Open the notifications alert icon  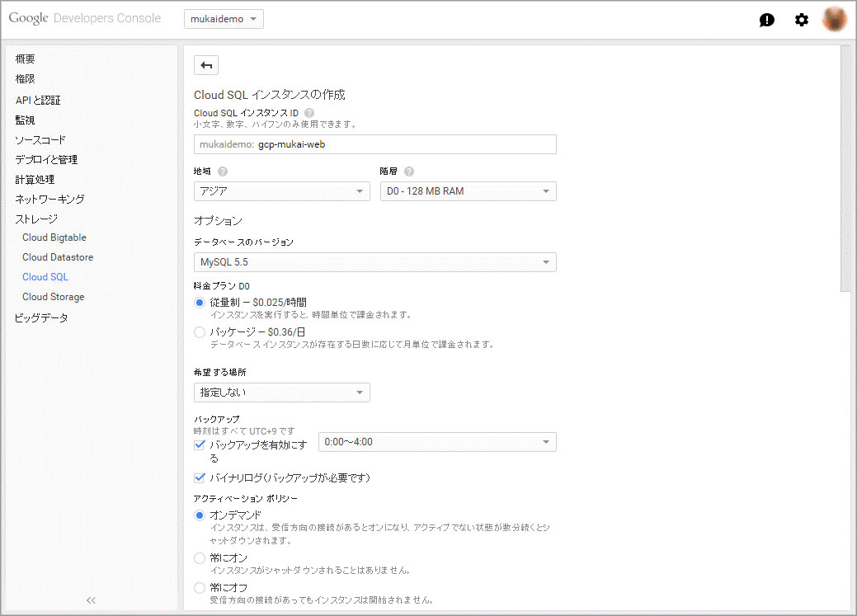767,21
